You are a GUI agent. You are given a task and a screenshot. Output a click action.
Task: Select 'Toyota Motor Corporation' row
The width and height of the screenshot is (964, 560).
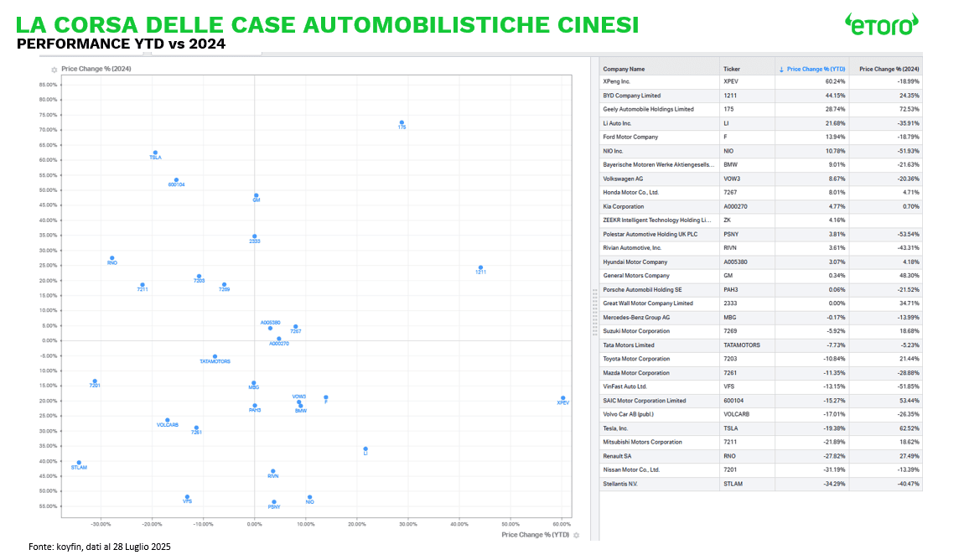pos(760,359)
